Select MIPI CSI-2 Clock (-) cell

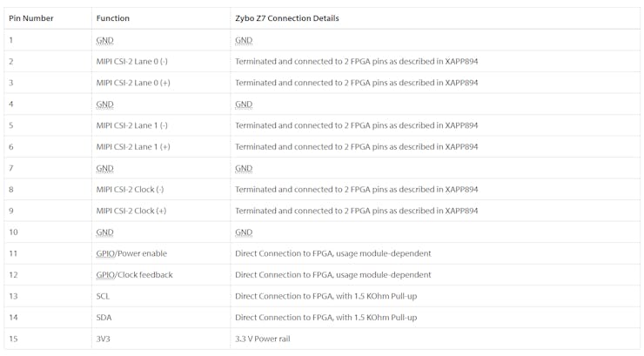pos(130,190)
